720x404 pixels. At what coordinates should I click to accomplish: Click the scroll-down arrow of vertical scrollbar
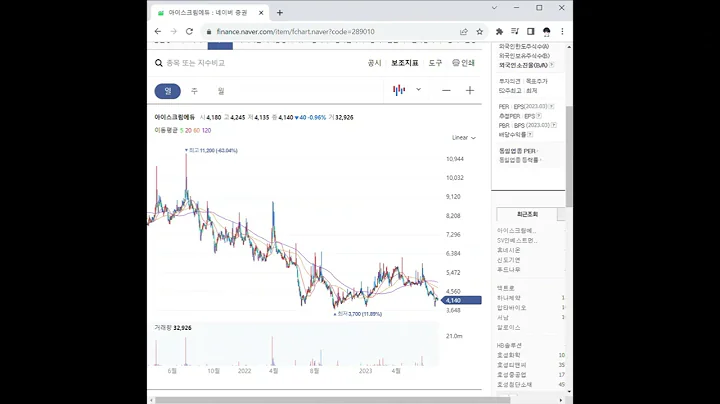[x=569, y=392]
